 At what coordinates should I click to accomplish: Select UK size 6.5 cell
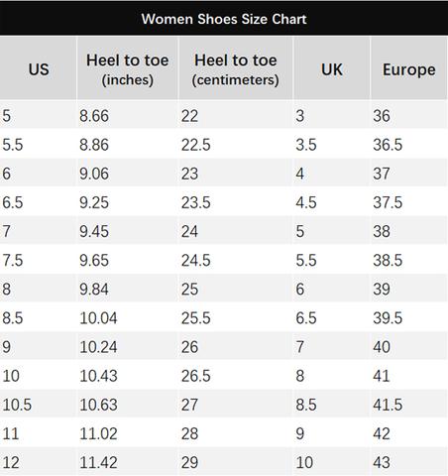(332, 317)
